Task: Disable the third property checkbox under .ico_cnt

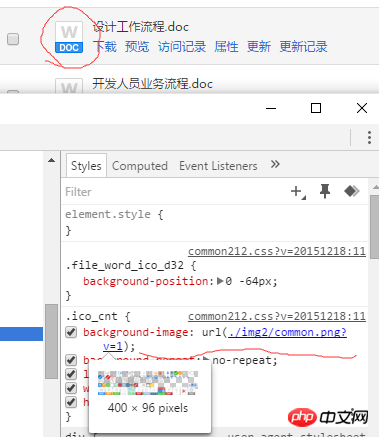Action: click(x=71, y=374)
